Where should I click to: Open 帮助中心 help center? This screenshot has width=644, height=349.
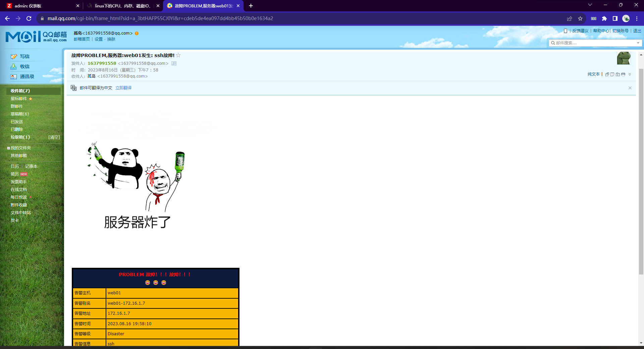[601, 31]
